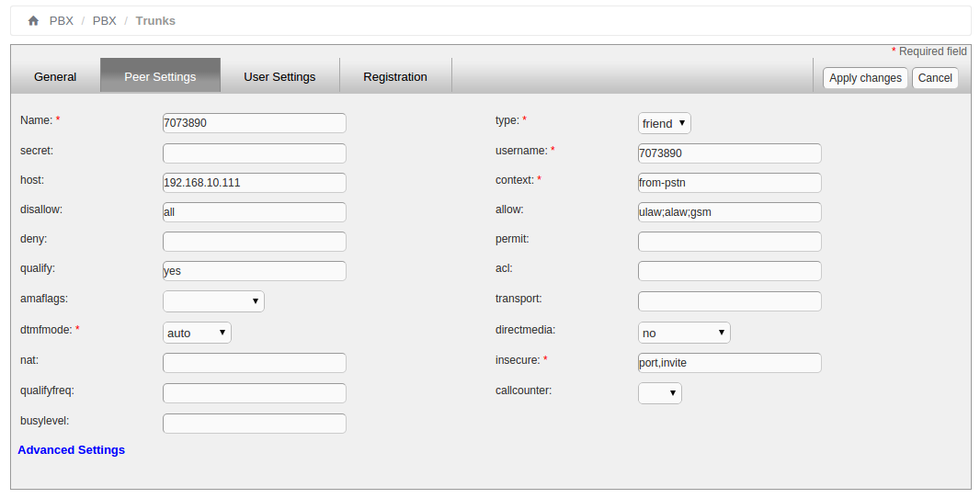
Task: Click the allow field with ulaw;alaw;gsm
Action: click(729, 212)
